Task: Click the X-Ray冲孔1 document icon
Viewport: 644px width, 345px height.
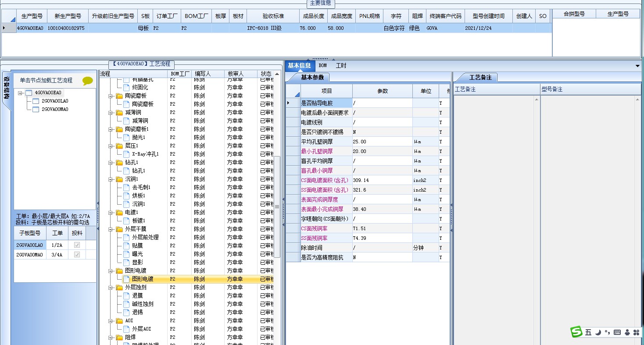Action: 127,154
